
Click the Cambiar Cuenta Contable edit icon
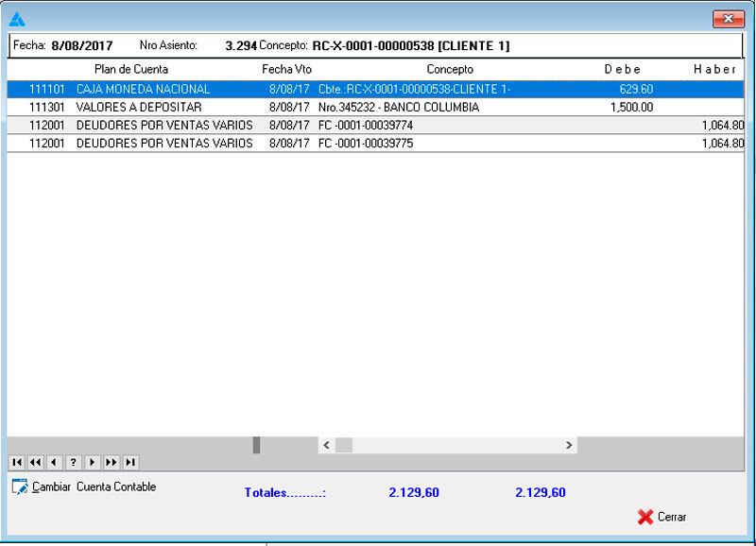pos(20,487)
